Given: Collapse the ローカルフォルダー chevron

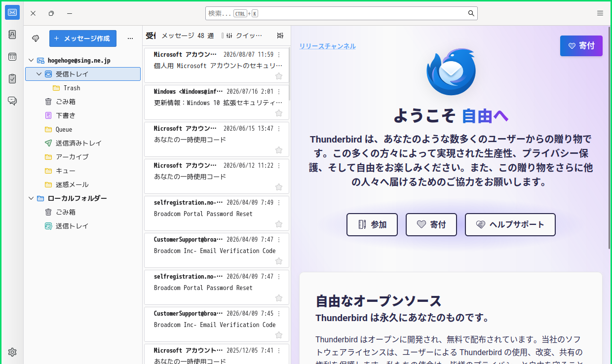Looking at the screenshot, I should (x=31, y=198).
